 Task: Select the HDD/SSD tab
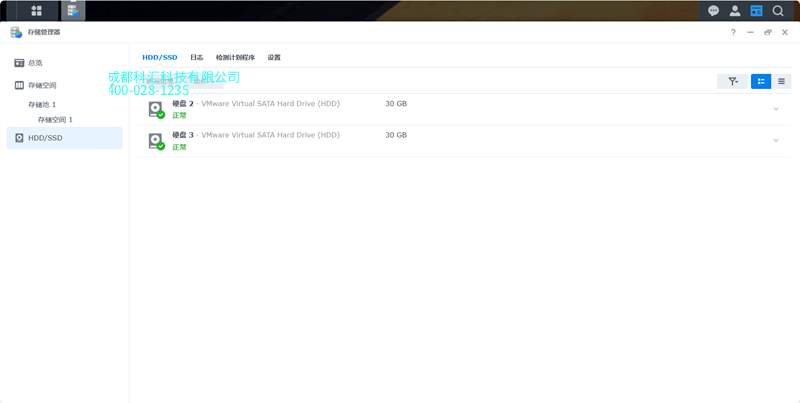160,58
